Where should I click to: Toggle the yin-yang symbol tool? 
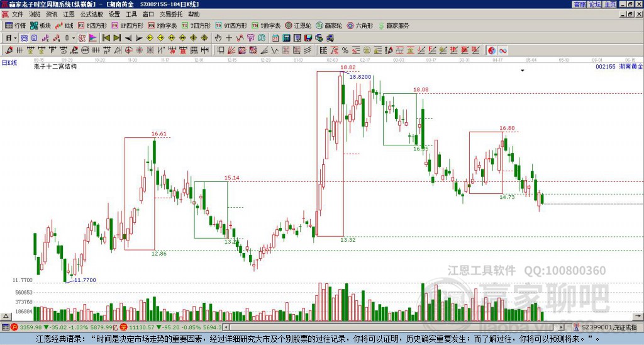(x=492, y=50)
